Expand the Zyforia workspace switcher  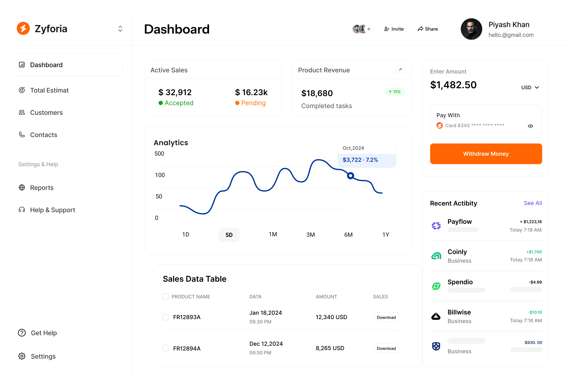120,29
